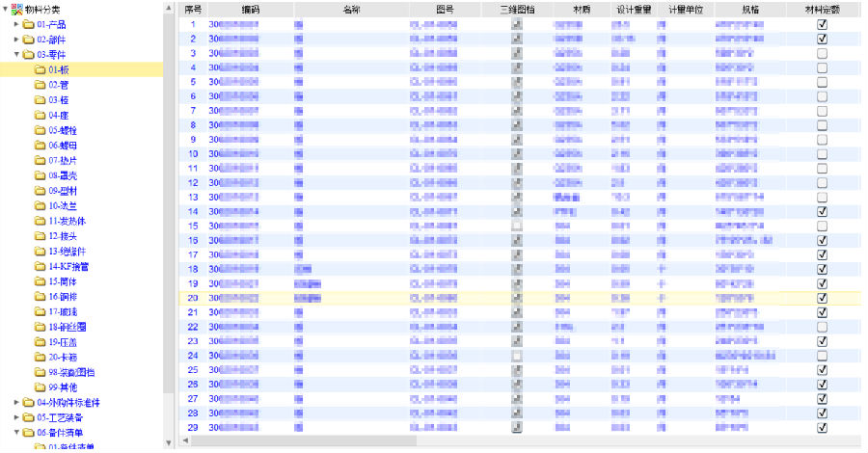This screenshot has width=868, height=453.
Task: Click the folder icon for 99-其他
Action: pyautogui.click(x=40, y=386)
